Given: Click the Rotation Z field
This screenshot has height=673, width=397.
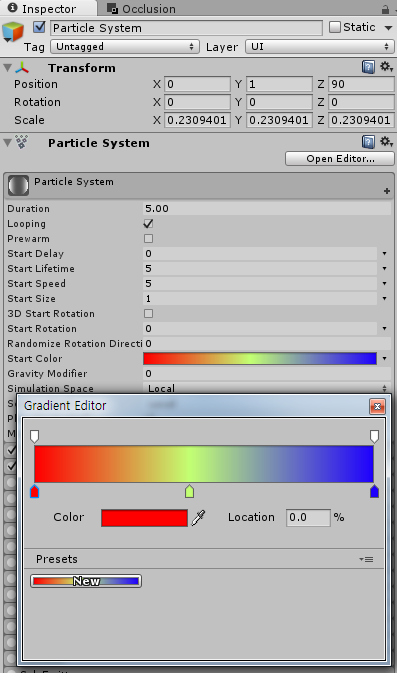Looking at the screenshot, I should tap(361, 102).
